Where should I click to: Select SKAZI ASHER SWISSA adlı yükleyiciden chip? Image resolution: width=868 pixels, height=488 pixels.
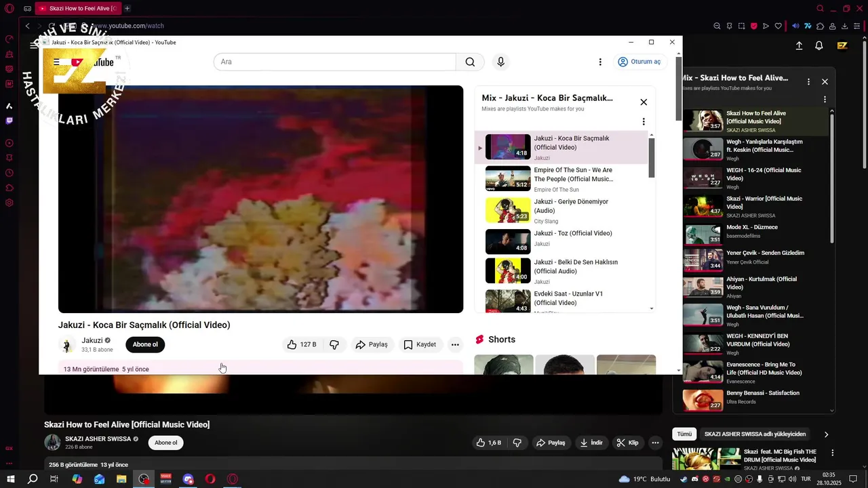755,434
